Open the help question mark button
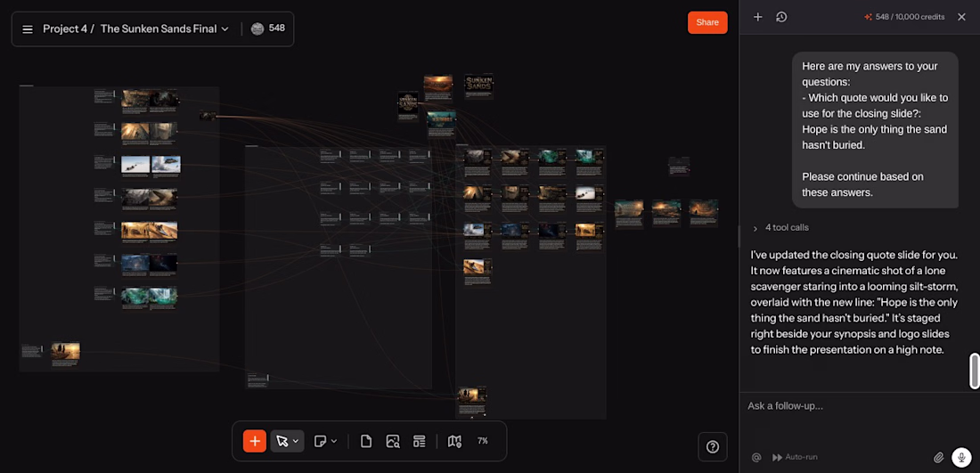Screen dimensions: 980x473 pyautogui.click(x=713, y=447)
